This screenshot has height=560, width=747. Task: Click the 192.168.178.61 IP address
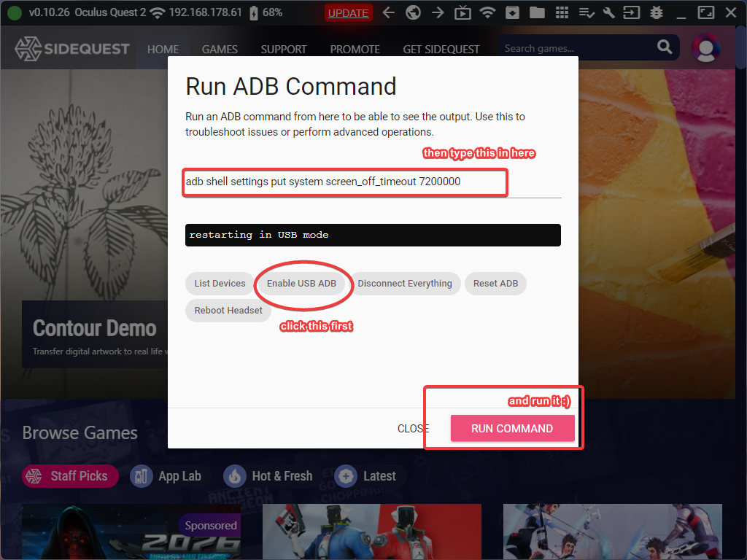tap(205, 12)
